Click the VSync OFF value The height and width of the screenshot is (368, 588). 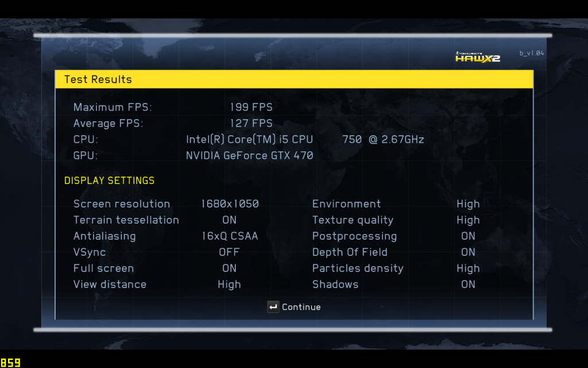point(229,252)
